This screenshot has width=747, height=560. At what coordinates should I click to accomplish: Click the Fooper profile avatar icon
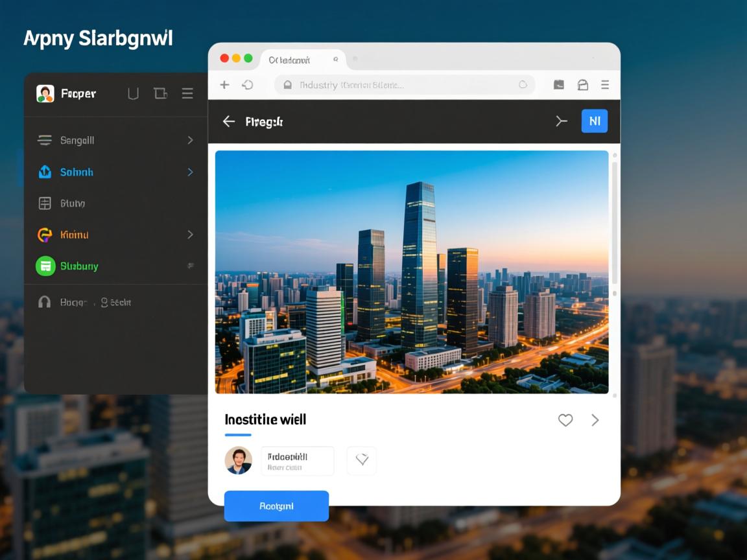(45, 94)
